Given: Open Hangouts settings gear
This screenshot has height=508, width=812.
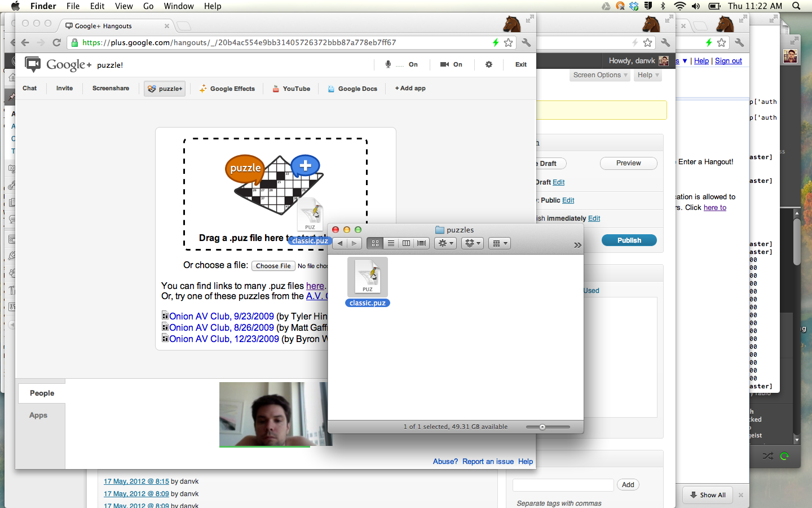Looking at the screenshot, I should pos(489,64).
